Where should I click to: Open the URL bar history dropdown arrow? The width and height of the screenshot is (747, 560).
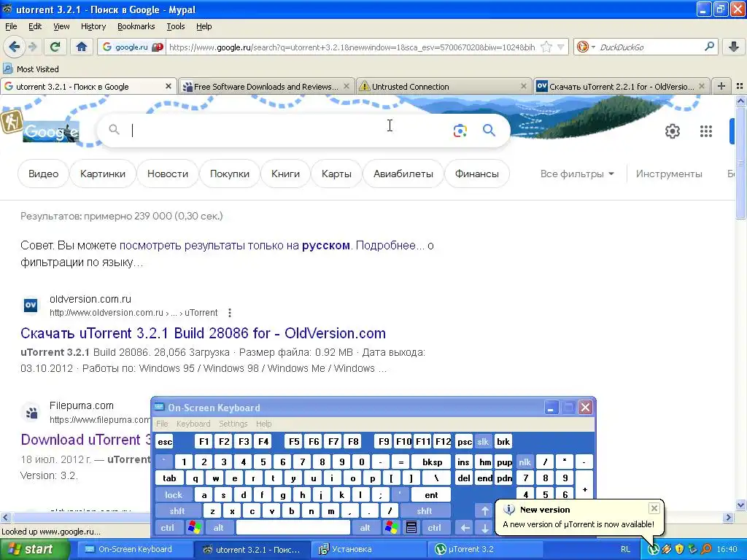[561, 47]
